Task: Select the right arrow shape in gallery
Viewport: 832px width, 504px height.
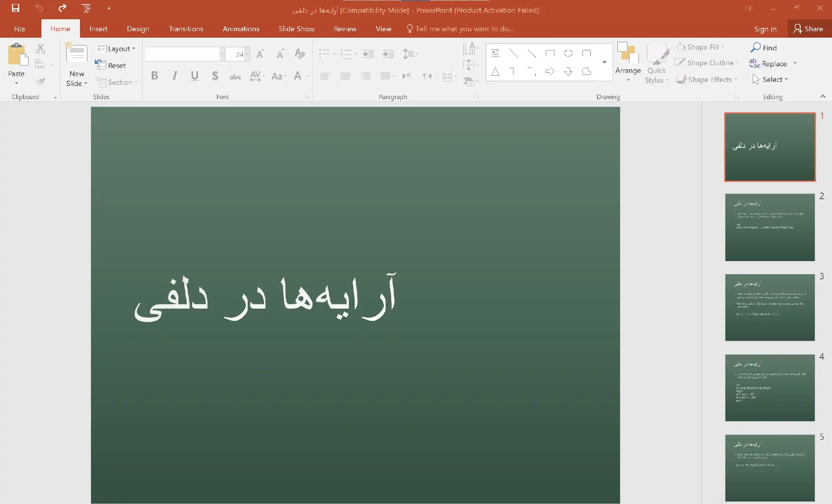Action: (x=550, y=72)
